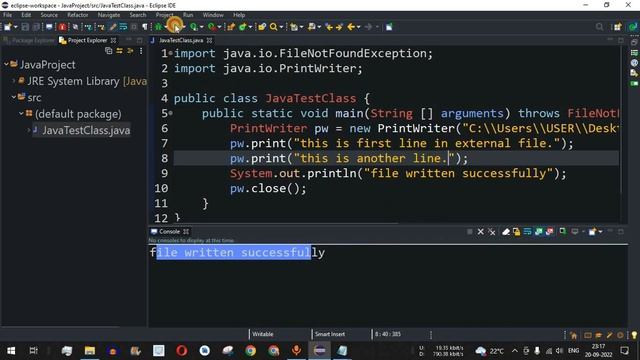This screenshot has width=640, height=360.
Task: Open the Window menu
Action: [213, 15]
